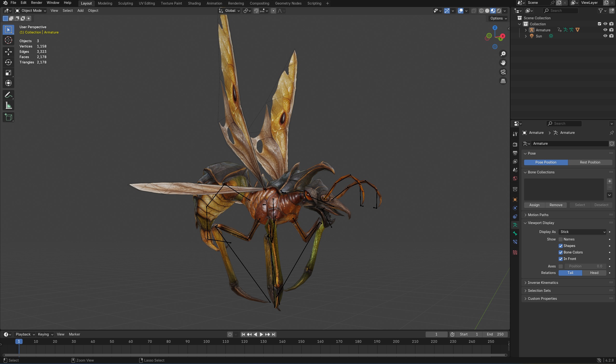Toggle camera view in viewport
The width and height of the screenshot is (616, 364).
tap(503, 72)
